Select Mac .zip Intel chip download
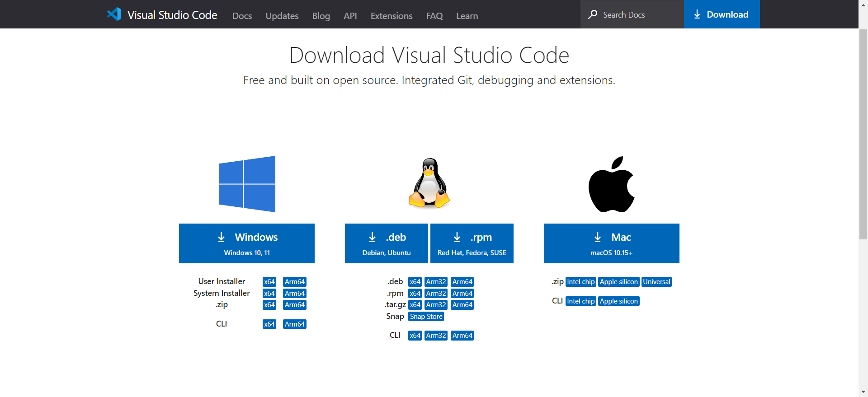Image resolution: width=868 pixels, height=397 pixels. (x=581, y=282)
